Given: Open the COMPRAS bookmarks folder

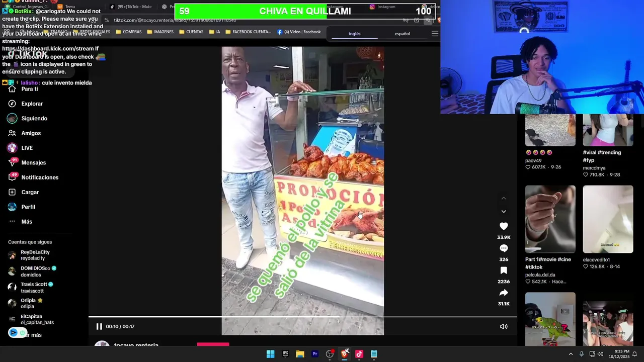Looking at the screenshot, I should click(129, 32).
